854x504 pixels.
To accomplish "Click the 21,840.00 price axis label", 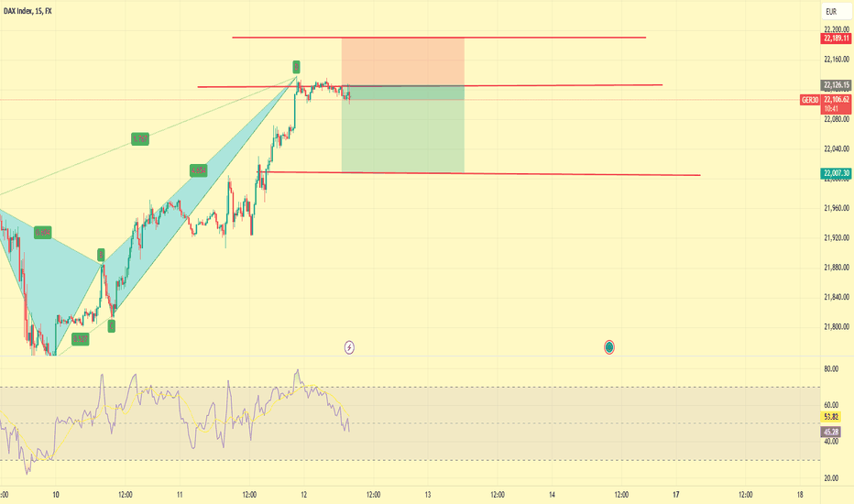I will pyautogui.click(x=837, y=297).
